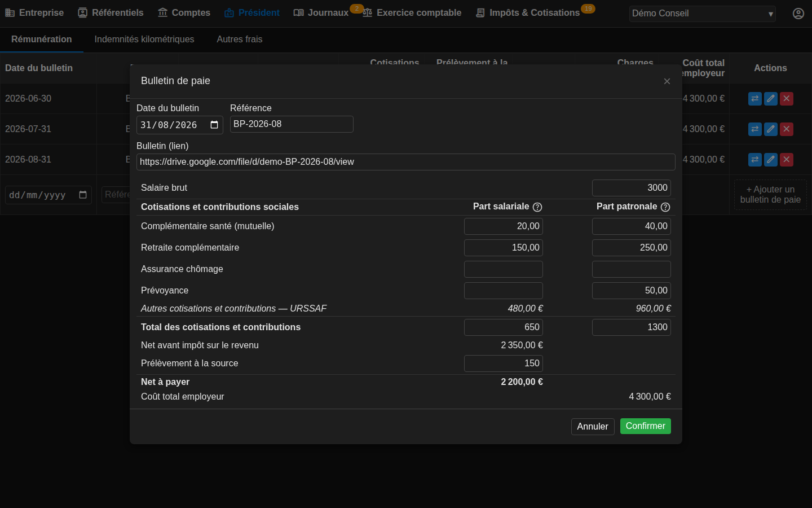Show help for Part salariale
This screenshot has height=508, width=812.
pyautogui.click(x=537, y=207)
